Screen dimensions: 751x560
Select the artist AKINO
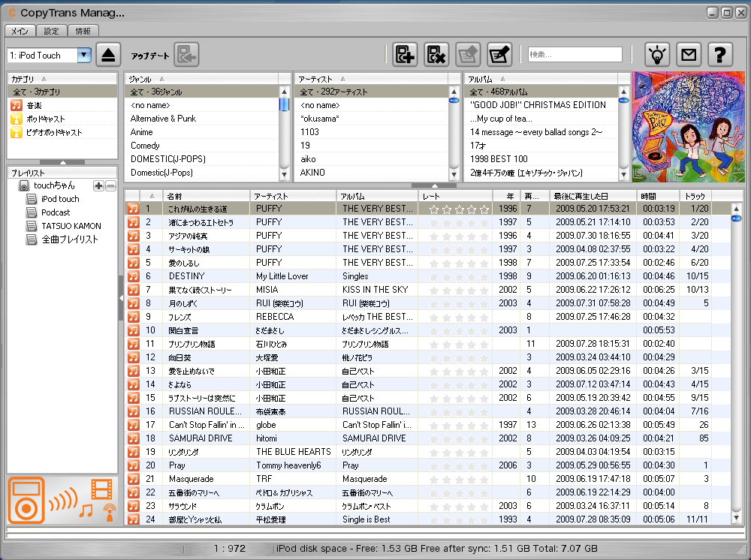coord(371,173)
